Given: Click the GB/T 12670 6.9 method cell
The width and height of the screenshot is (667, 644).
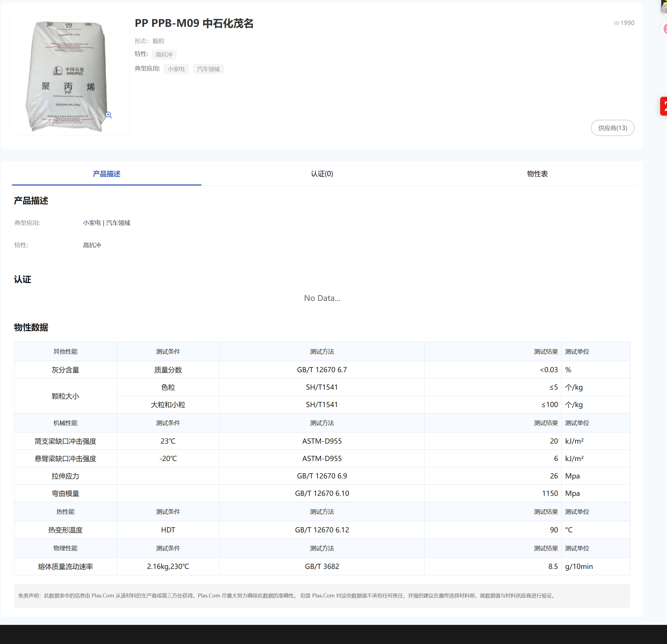Looking at the screenshot, I should click(x=322, y=476).
